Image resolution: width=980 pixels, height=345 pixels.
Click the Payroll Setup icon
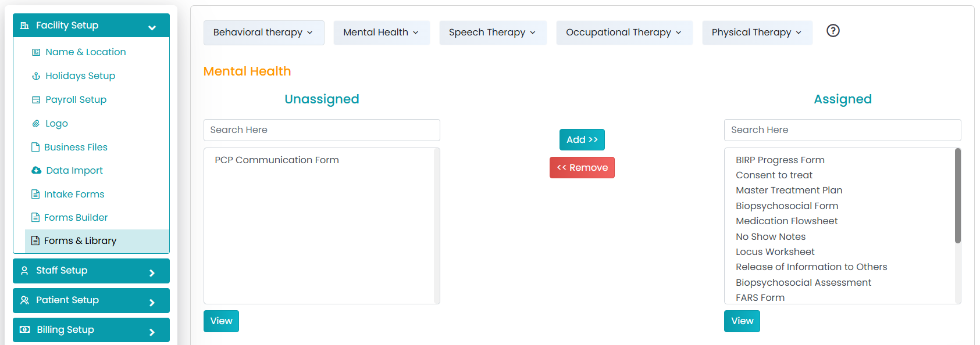(x=36, y=100)
